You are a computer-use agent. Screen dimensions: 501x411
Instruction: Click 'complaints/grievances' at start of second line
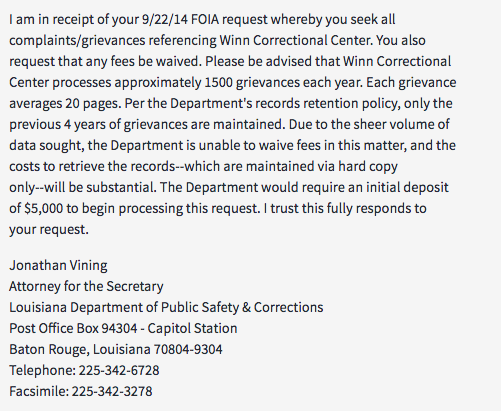[77, 41]
